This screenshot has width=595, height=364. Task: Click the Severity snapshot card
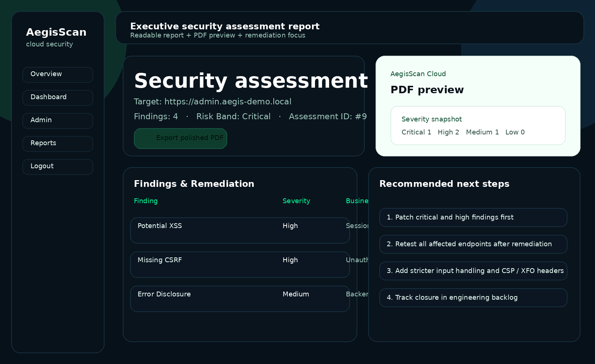pos(478,126)
